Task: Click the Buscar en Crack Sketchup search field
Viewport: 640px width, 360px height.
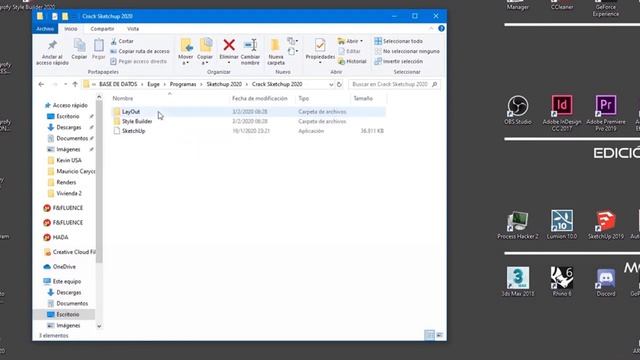Action: point(394,84)
